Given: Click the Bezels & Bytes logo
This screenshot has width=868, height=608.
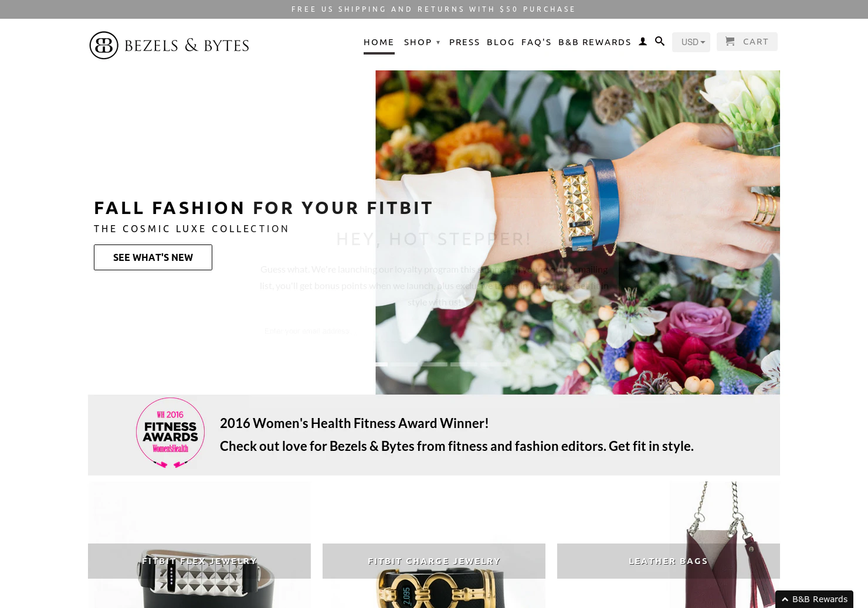Looking at the screenshot, I should tap(169, 45).
